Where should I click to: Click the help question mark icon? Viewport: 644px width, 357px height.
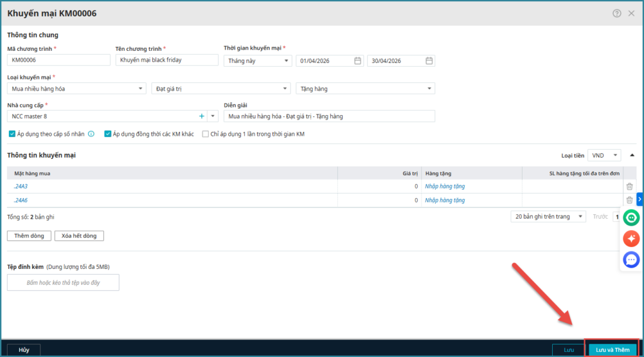[617, 13]
